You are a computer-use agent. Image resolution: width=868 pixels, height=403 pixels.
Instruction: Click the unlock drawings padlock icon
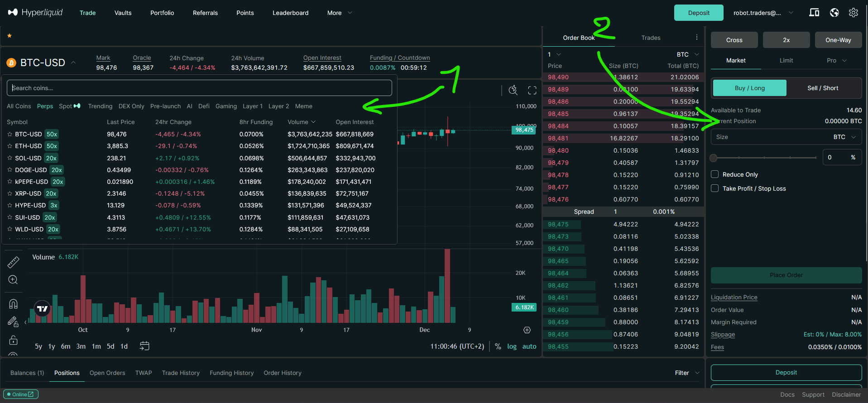[13, 340]
